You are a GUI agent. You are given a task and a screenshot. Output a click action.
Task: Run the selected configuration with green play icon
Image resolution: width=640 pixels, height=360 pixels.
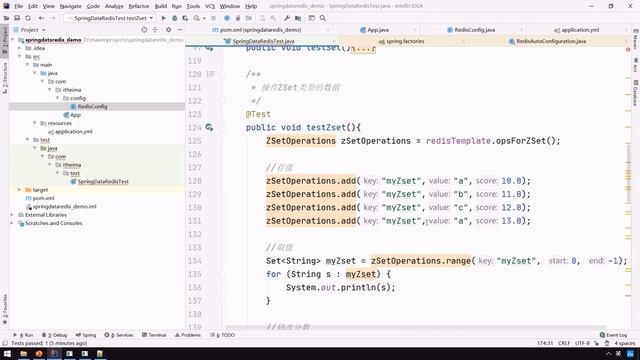pyautogui.click(x=164, y=18)
